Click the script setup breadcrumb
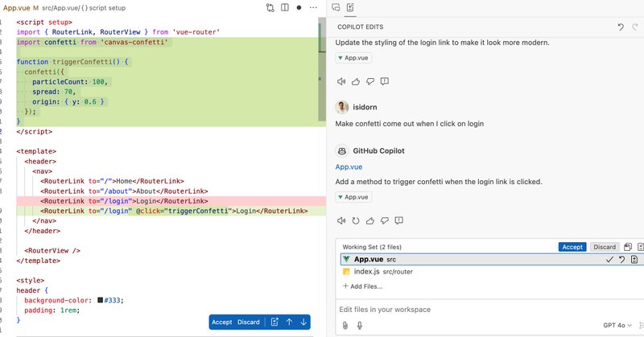The height and width of the screenshot is (337, 644). 103,8
